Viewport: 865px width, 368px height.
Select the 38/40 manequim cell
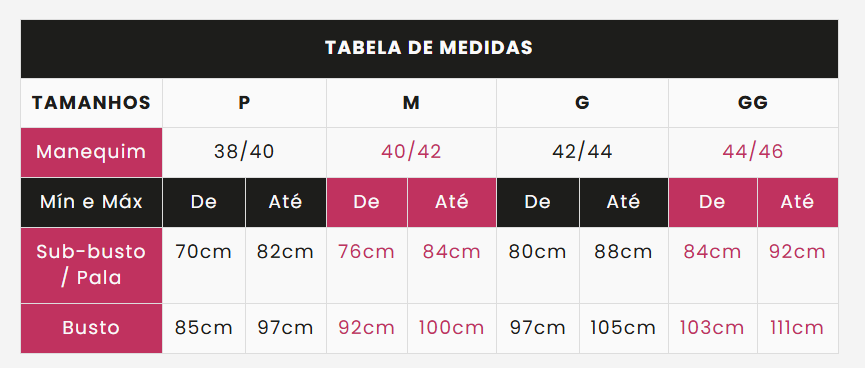point(244,152)
